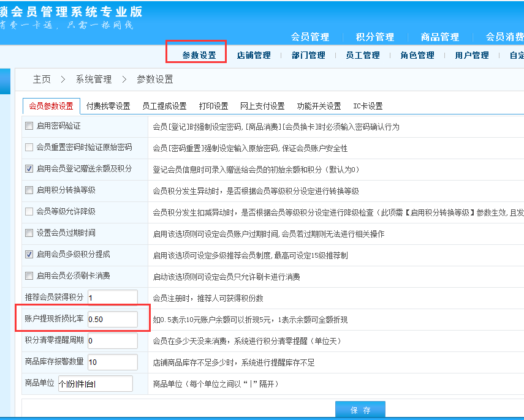The image size is (524, 420).
Task: Tick 启用会员必须刷卡消费 checkbox
Action: tap(29, 276)
